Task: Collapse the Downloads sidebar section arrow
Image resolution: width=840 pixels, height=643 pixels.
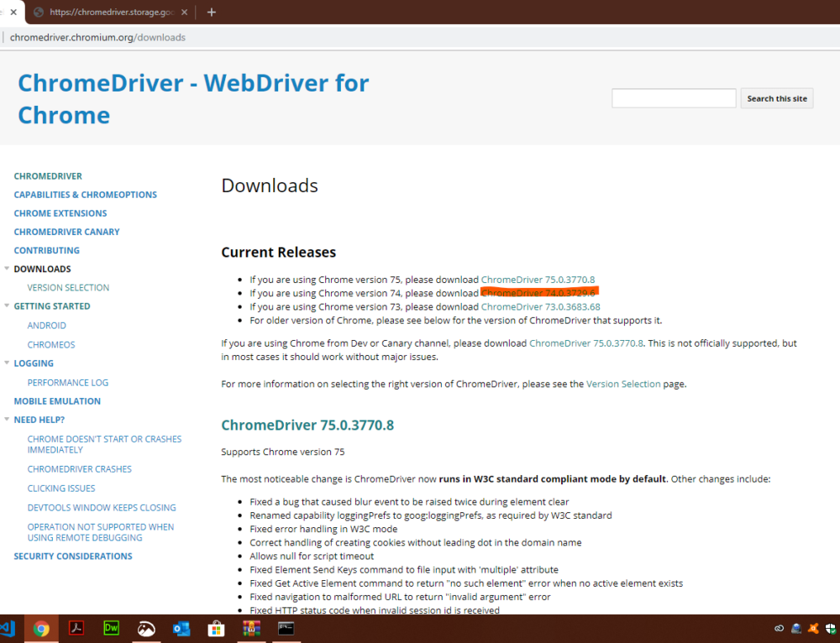Action: (7, 269)
